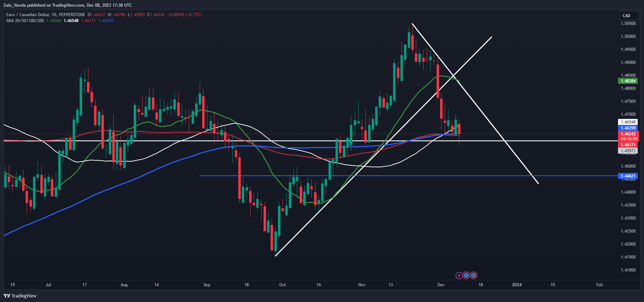The image size is (644, 302).
Task: Click the 04:16:59 candle countdown label
Action: pos(628,139)
